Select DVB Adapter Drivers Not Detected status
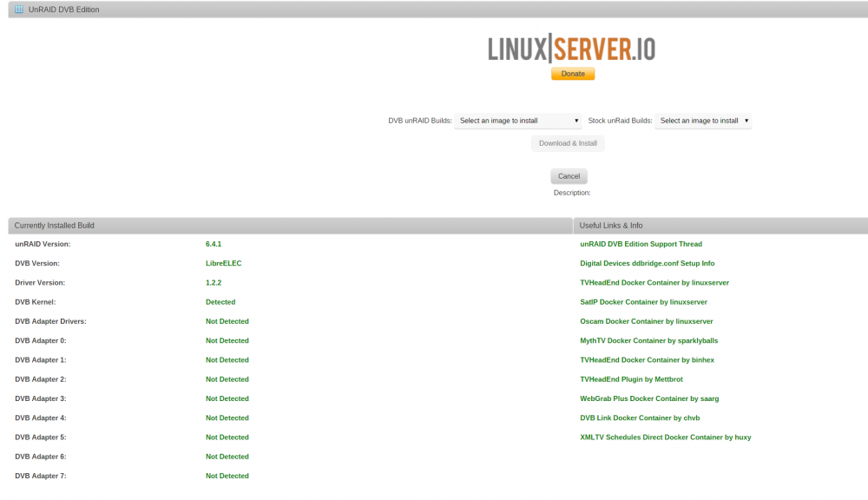This screenshot has width=868, height=500. 227,322
